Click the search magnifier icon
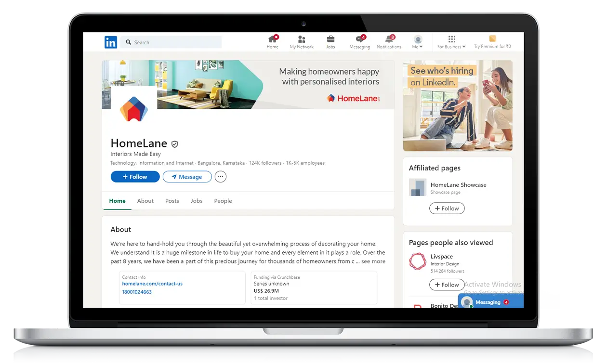Screen dimensions: 607x364 pos(129,42)
